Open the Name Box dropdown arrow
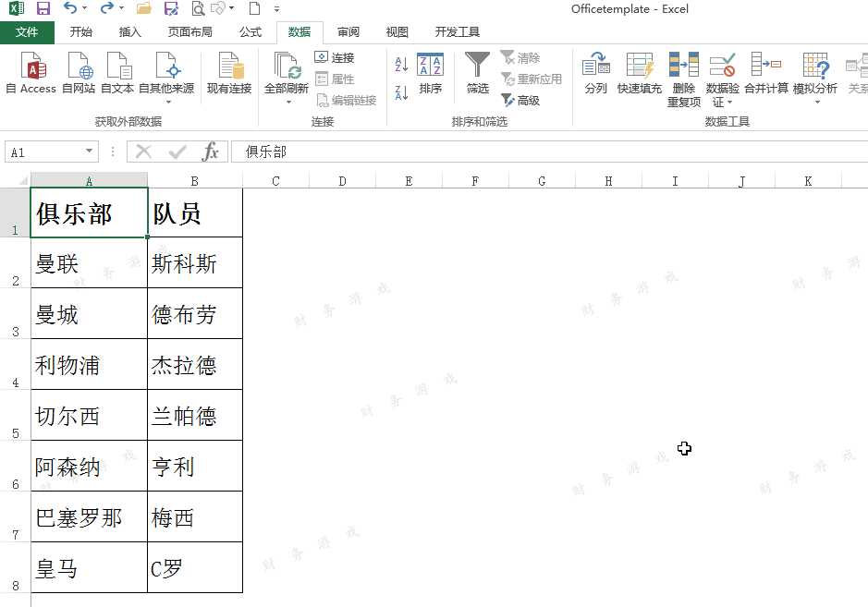 tap(89, 152)
